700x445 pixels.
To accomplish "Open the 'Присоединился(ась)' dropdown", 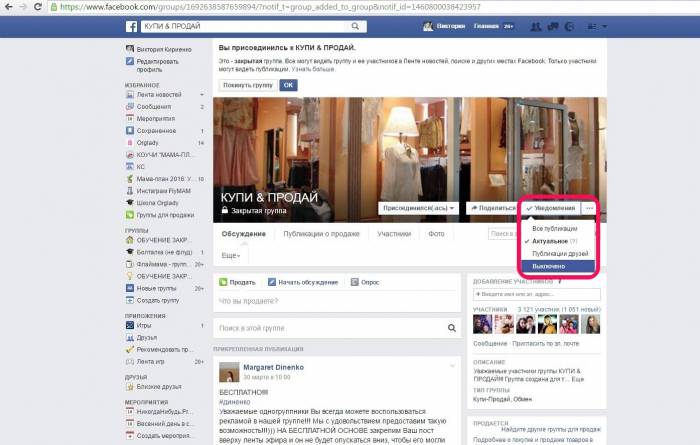I will [417, 208].
